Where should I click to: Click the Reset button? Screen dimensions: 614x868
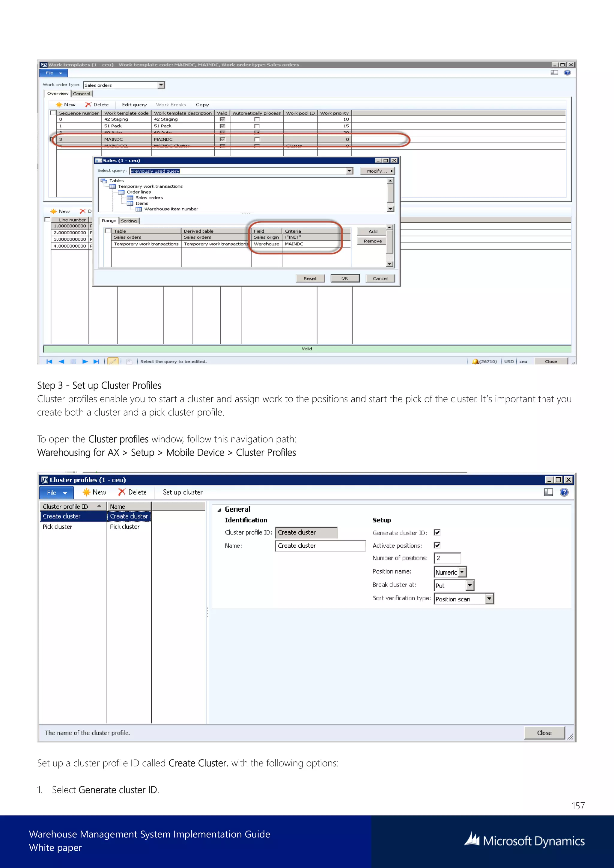coord(310,279)
